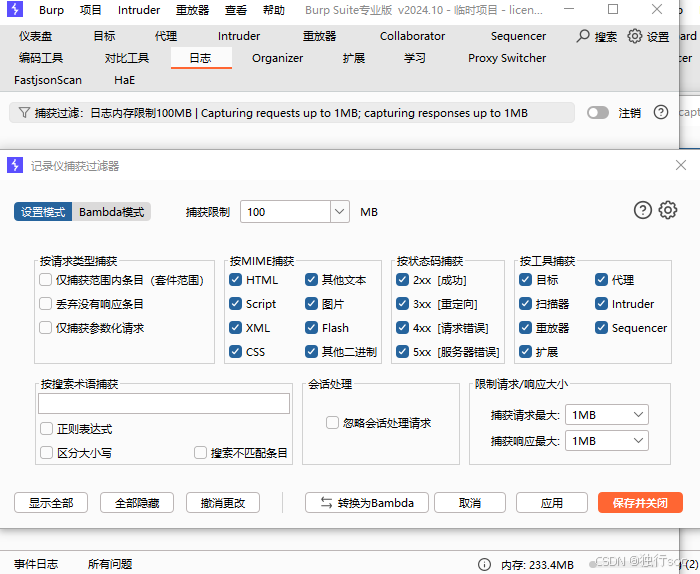The height and width of the screenshot is (574, 700).
Task: Switch to the FastjsonScan tab
Action: (x=48, y=80)
